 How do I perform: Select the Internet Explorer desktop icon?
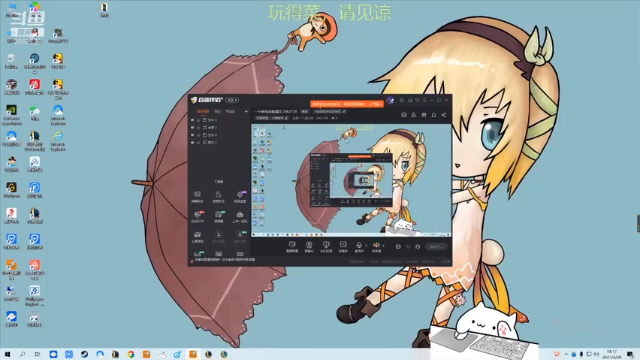pos(58,140)
